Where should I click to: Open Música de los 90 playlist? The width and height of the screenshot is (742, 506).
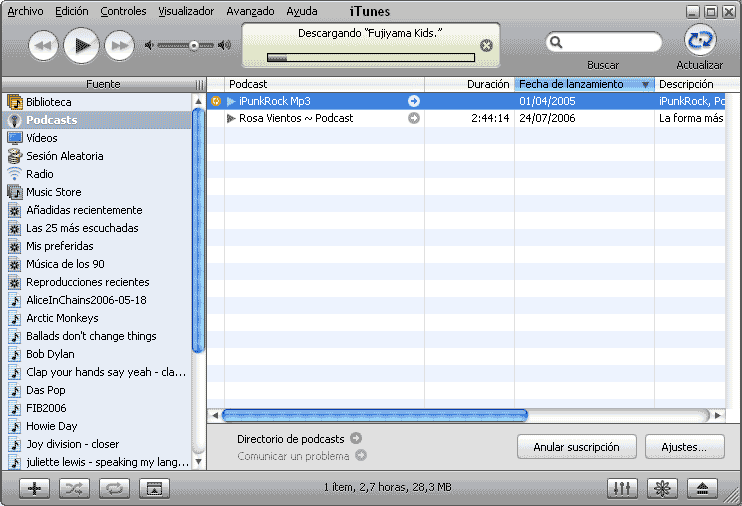pos(97,264)
